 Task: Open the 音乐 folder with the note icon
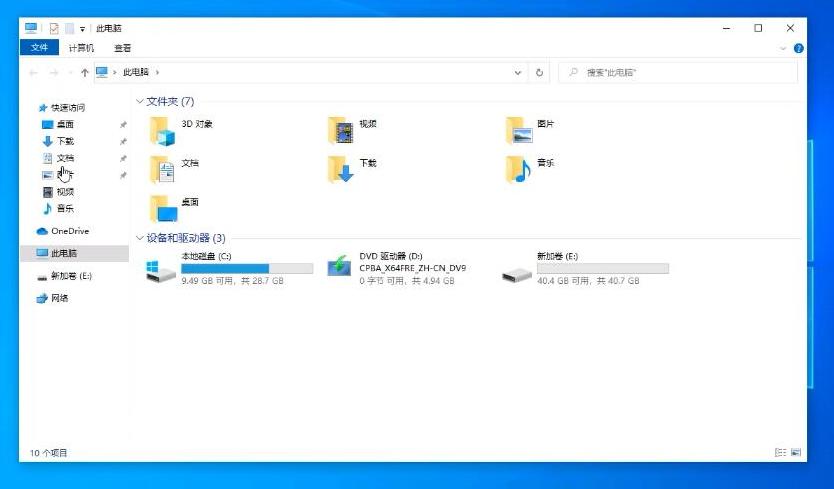(519, 169)
